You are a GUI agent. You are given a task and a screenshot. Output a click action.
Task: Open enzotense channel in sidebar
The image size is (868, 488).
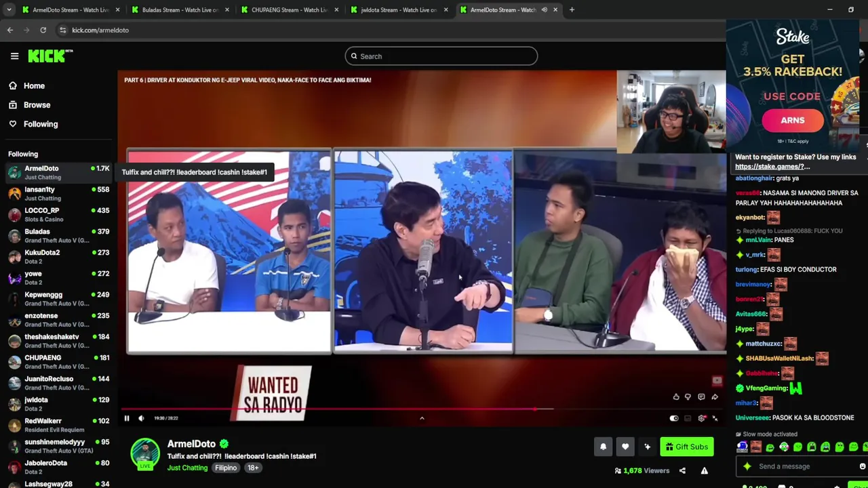click(58, 320)
